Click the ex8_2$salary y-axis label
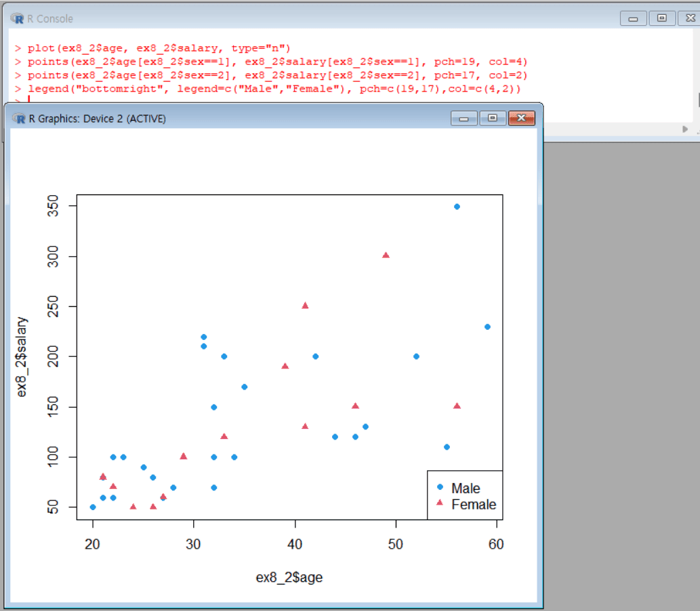Screen dimensions: 700x611 point(22,356)
